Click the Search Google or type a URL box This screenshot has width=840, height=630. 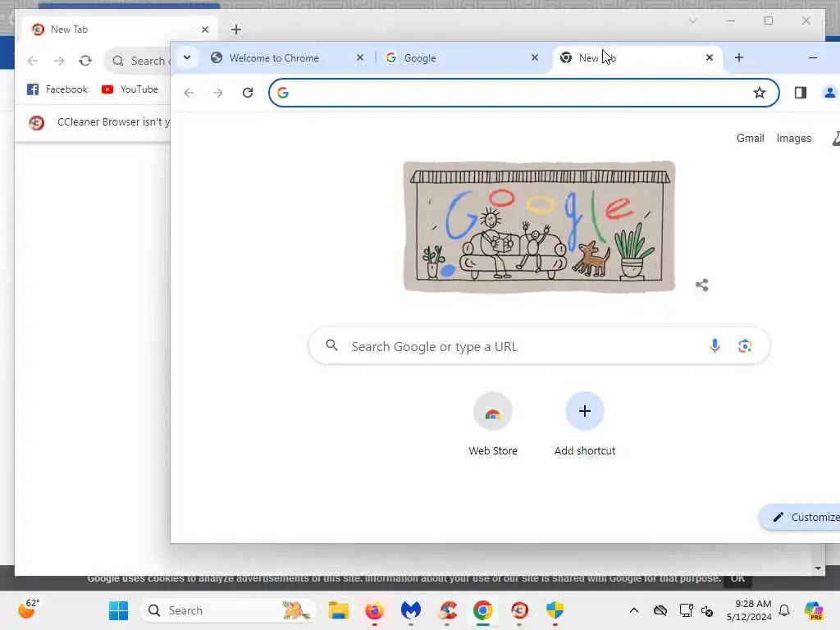(x=539, y=346)
